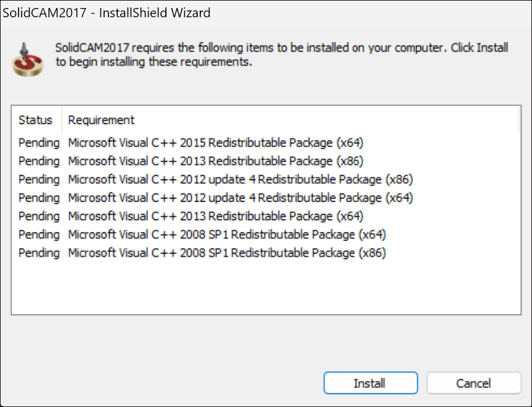
Task: Select the Requirement column header
Action: (x=101, y=120)
